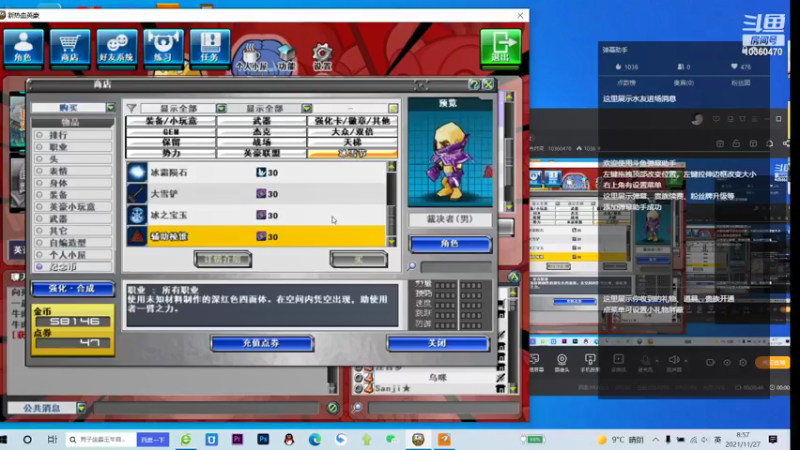800x450 pixels.
Task: Click camera icon in Douyu stream toolbar
Action: pos(562,362)
